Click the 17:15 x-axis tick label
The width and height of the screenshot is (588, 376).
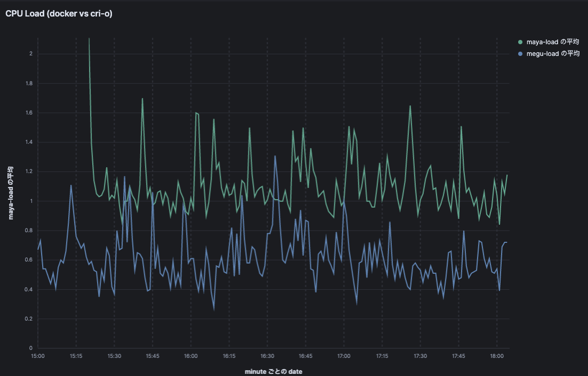click(382, 356)
